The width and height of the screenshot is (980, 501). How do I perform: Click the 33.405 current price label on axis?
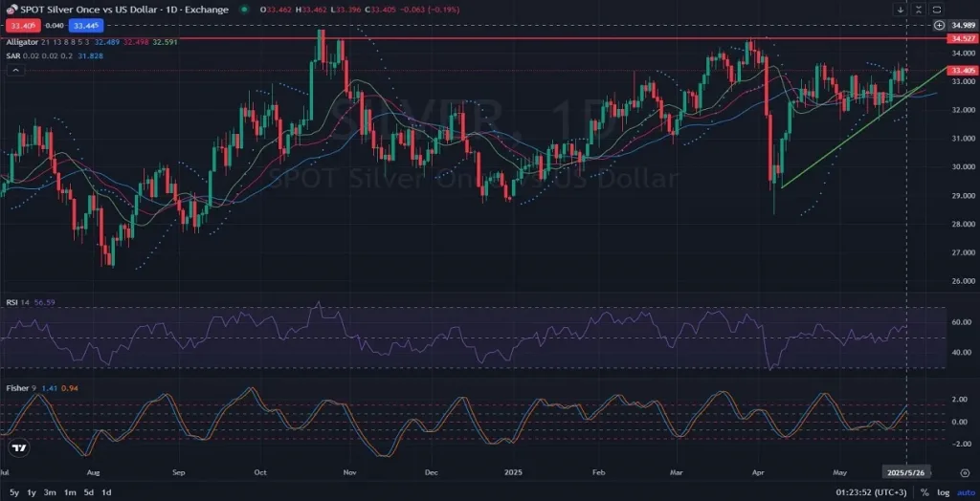tap(962, 71)
